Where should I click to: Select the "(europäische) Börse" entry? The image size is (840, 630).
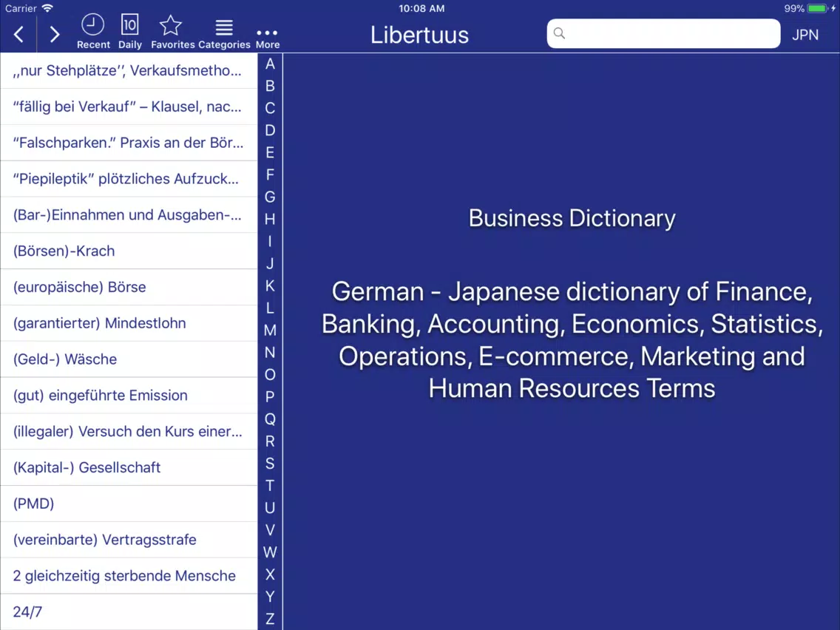tap(129, 287)
